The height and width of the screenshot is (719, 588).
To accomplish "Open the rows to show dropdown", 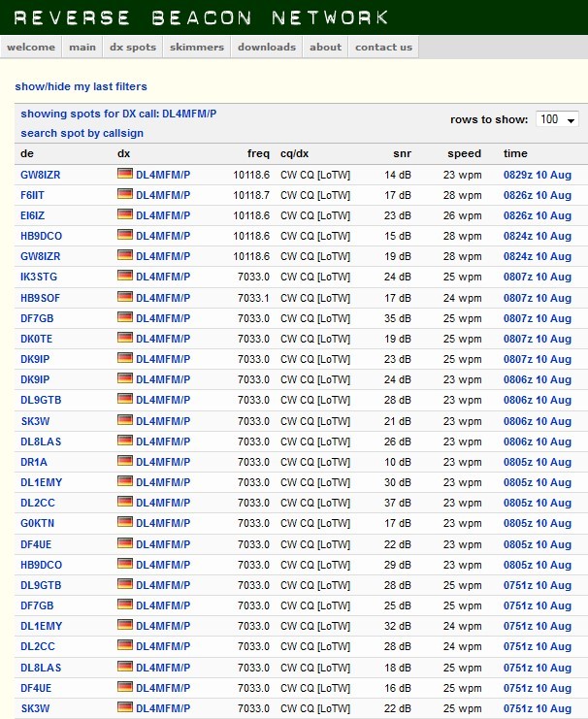I will coord(557,119).
